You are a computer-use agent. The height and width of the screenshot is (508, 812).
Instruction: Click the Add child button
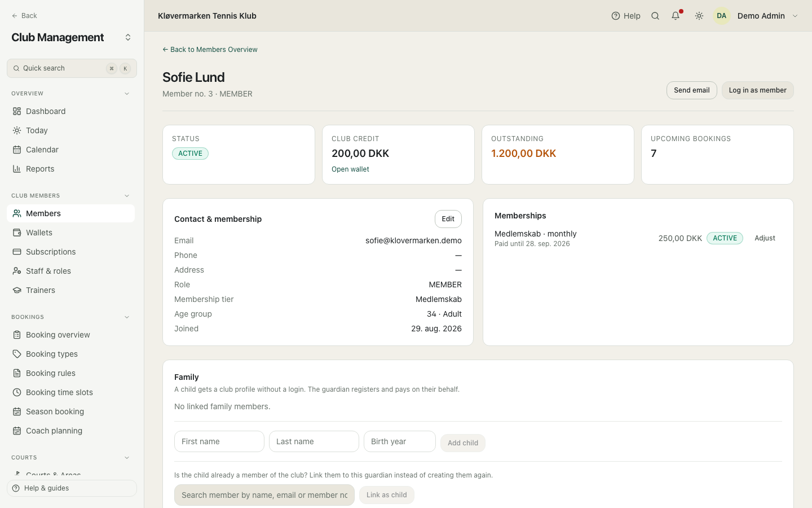pyautogui.click(x=463, y=443)
